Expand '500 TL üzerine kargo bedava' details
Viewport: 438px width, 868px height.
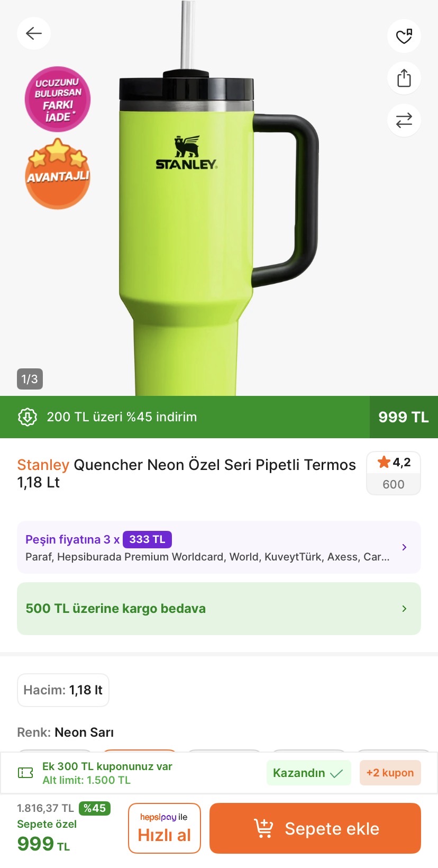219,609
